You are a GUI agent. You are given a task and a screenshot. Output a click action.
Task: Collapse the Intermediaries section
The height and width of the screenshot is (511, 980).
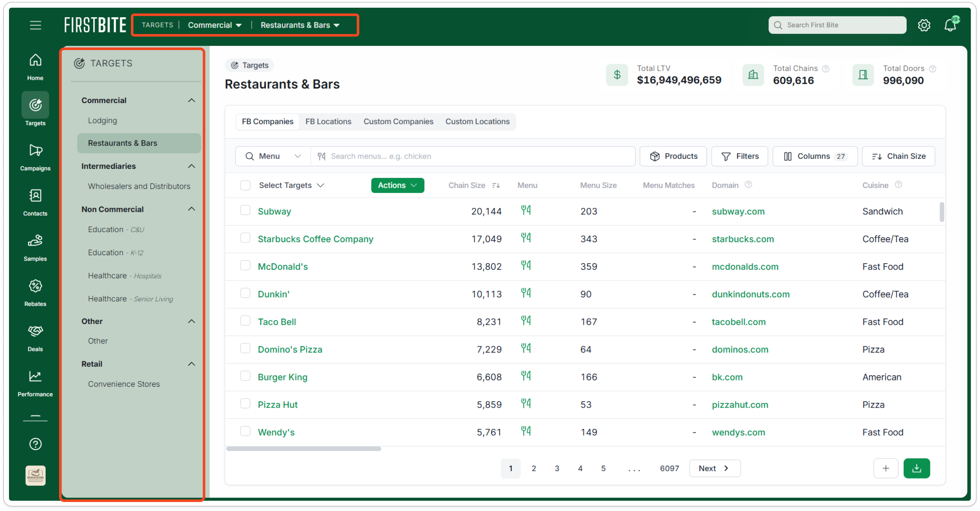click(x=192, y=166)
